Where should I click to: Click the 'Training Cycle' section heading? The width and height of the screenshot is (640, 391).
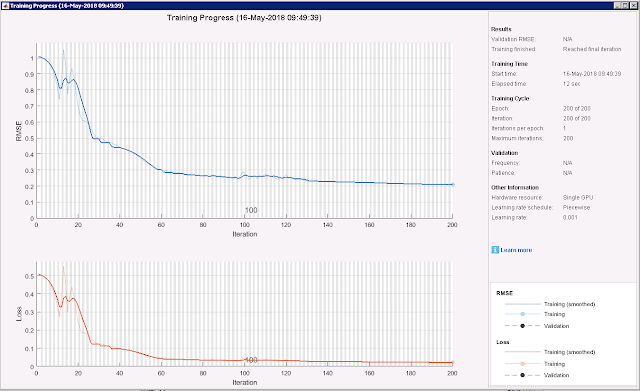pos(510,99)
